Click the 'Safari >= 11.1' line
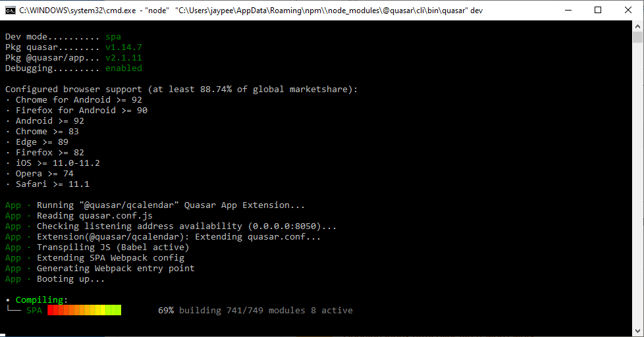This screenshot has height=337, width=644. click(47, 184)
